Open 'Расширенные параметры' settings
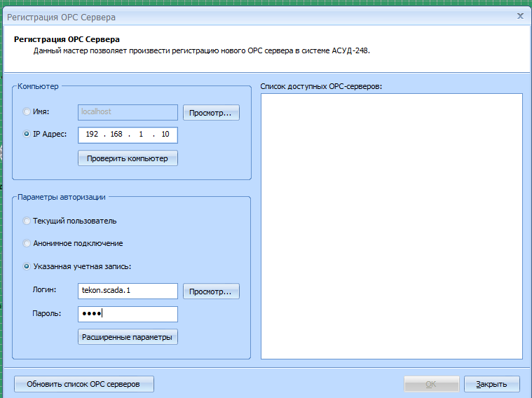The image size is (532, 398). coord(127,337)
